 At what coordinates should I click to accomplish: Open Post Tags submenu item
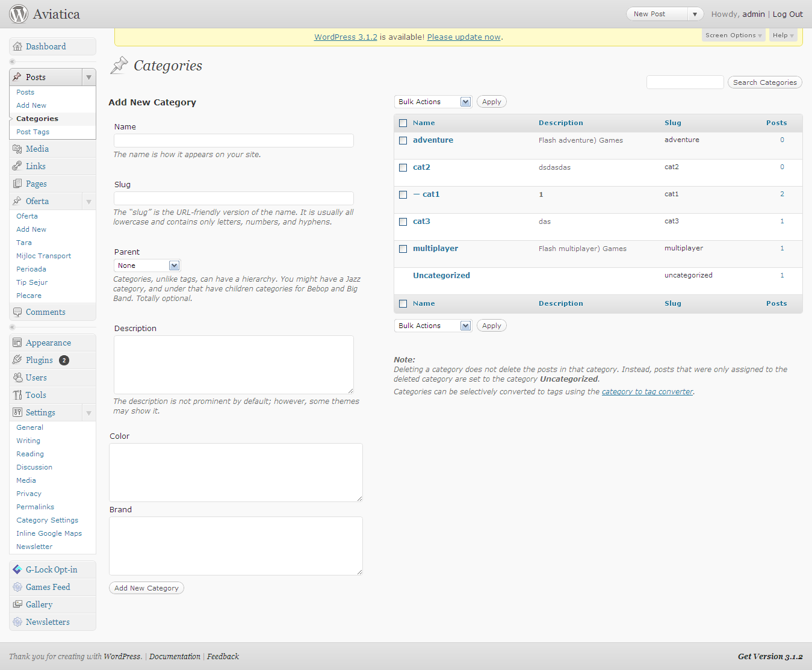[x=33, y=132]
